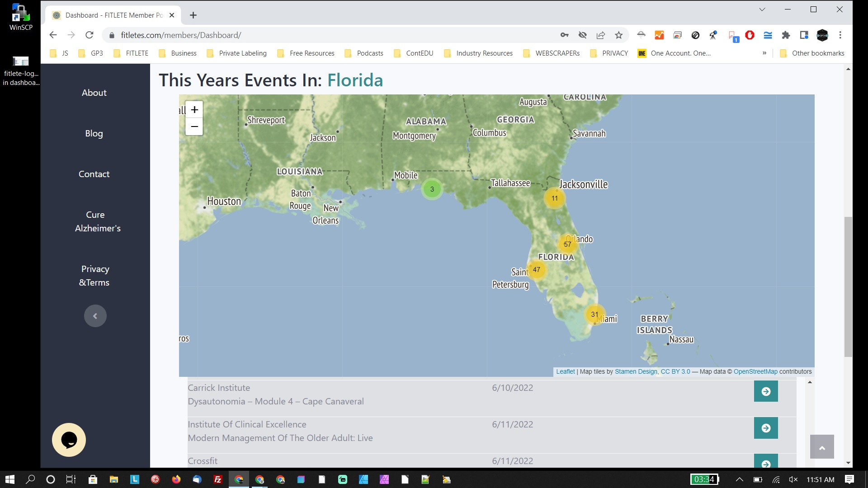868x488 pixels.
Task: Follow the OpenStreetMap link
Action: pos(755,371)
